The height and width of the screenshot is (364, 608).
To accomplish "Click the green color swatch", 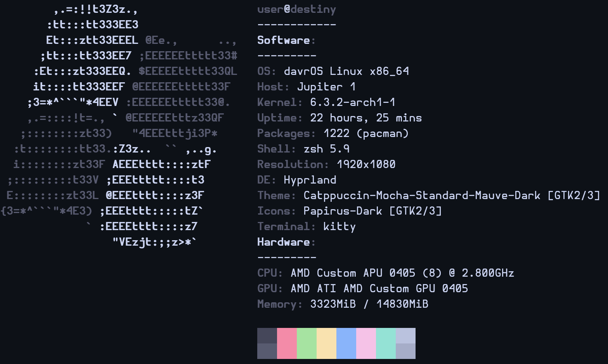I will click(x=307, y=343).
